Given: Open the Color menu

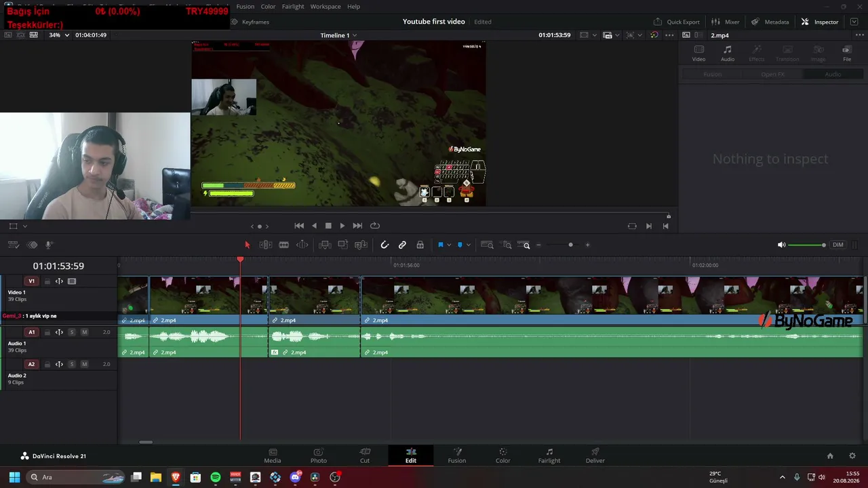Looking at the screenshot, I should (269, 6).
